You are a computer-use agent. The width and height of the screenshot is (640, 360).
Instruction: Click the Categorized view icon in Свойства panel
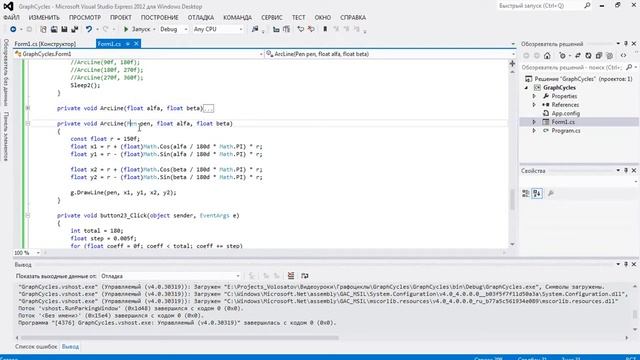point(526,193)
